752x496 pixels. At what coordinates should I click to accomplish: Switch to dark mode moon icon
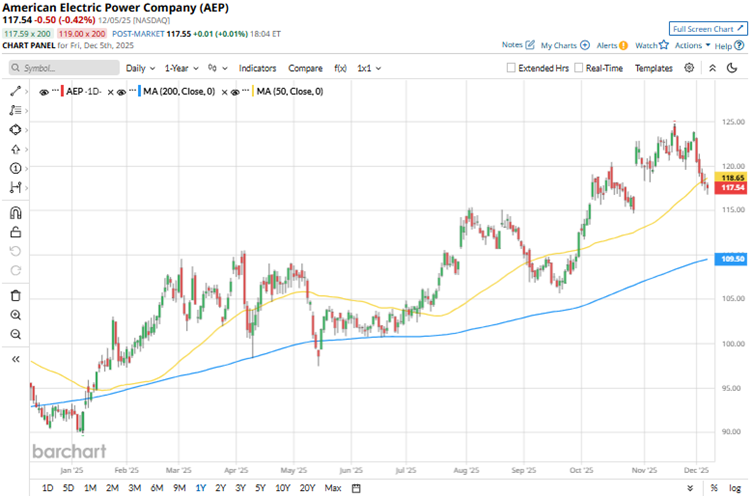point(712,68)
